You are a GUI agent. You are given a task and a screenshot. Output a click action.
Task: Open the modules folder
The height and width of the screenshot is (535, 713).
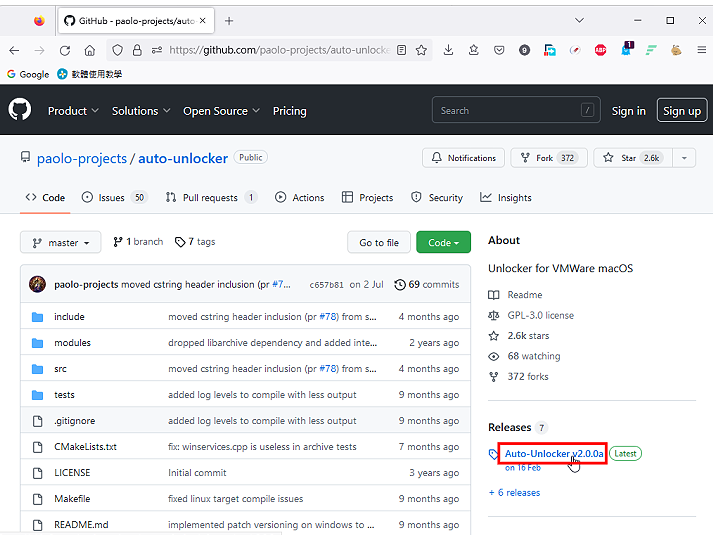[x=72, y=342]
